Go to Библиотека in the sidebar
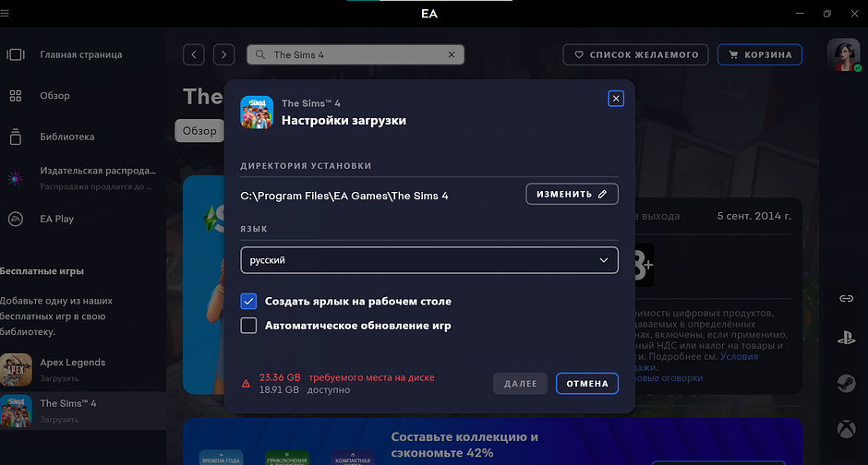The image size is (868, 465). 67,137
